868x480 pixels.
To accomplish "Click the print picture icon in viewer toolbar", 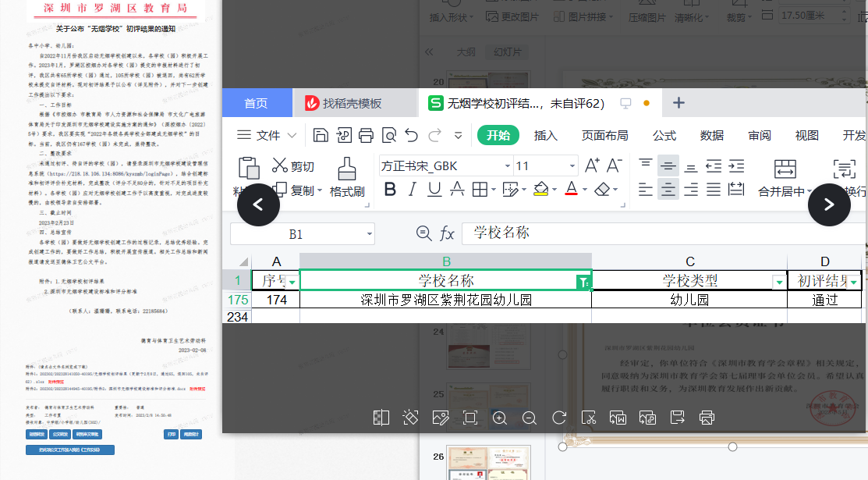I will click(x=707, y=418).
